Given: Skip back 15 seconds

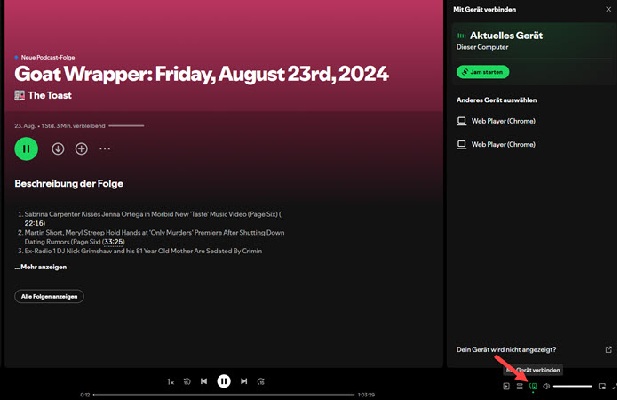Looking at the screenshot, I should click(x=187, y=382).
